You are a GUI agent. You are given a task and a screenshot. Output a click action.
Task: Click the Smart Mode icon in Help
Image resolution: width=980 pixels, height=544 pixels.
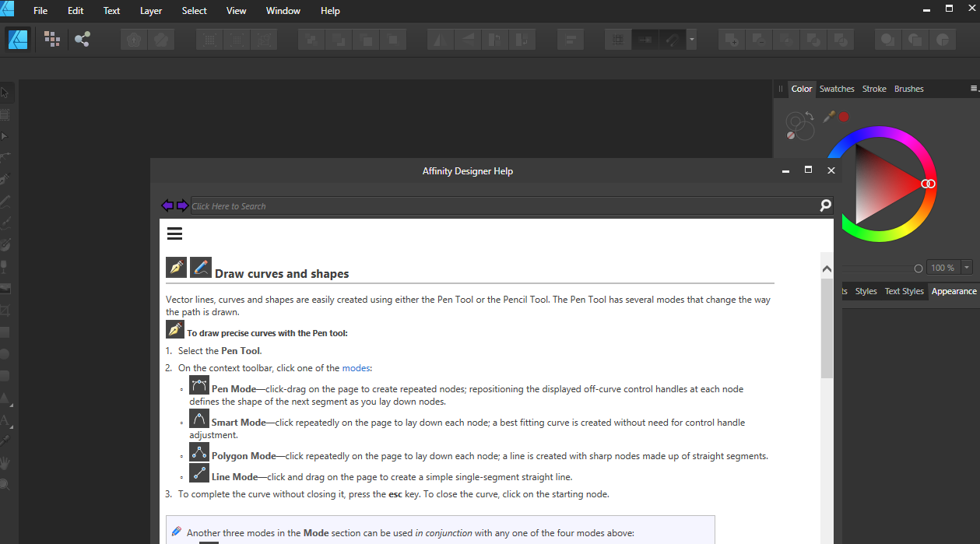coord(199,418)
